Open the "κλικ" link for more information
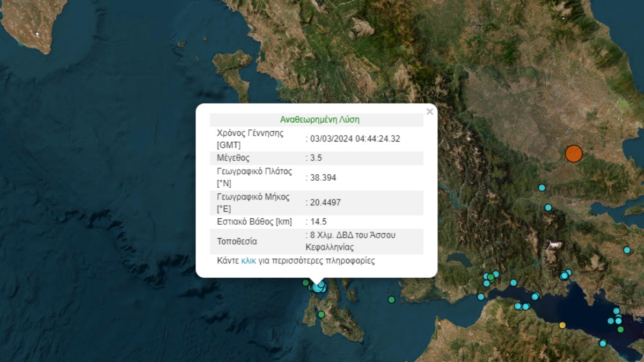 [248, 261]
